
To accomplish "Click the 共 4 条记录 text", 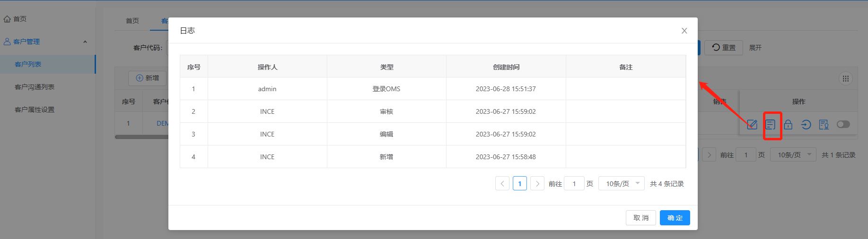I will point(667,184).
